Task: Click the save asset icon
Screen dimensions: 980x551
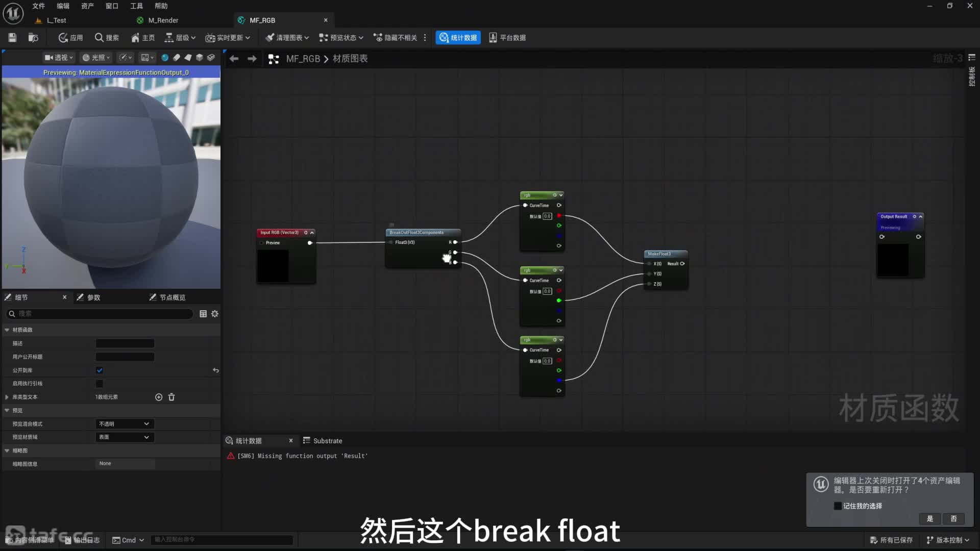Action: click(x=12, y=38)
